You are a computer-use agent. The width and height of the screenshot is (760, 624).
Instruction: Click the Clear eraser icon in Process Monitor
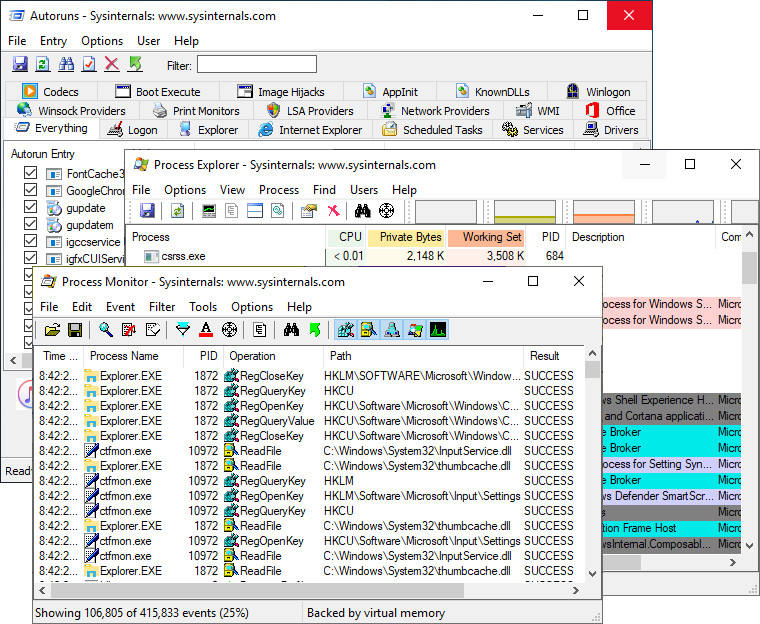[x=153, y=330]
